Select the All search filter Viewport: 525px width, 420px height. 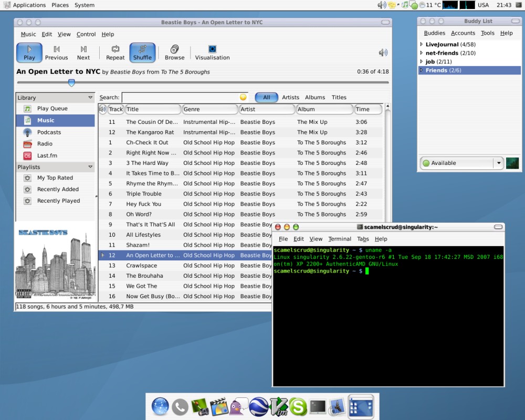(267, 97)
